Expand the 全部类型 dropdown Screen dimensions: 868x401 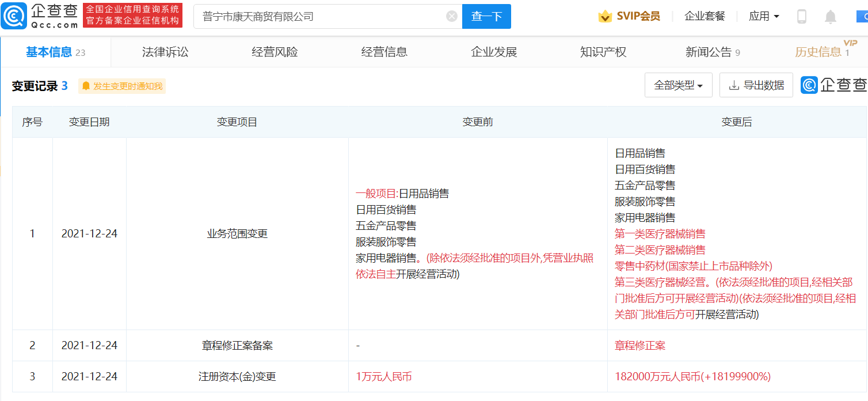[x=678, y=85]
